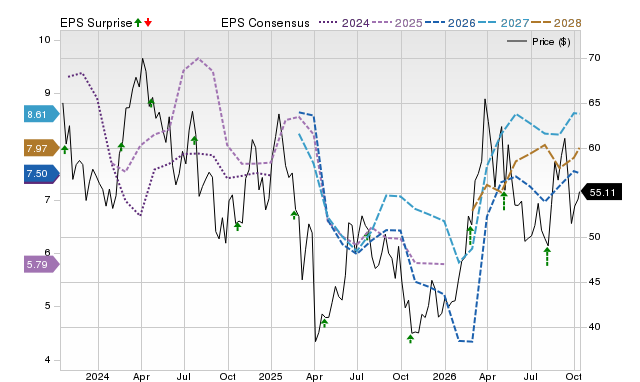Click the 4 on the left EPS axis
This screenshot has height=382, width=640.
[x=48, y=360]
